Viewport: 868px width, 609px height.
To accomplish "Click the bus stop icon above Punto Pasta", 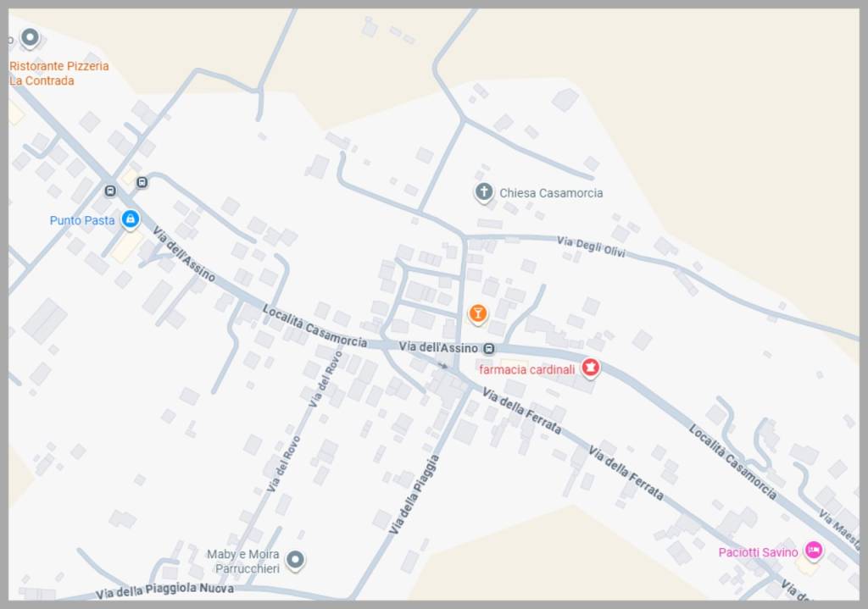I will (110, 191).
